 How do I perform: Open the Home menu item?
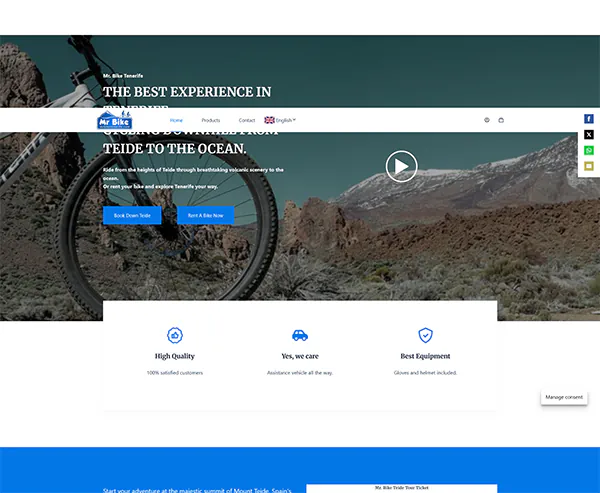[176, 120]
